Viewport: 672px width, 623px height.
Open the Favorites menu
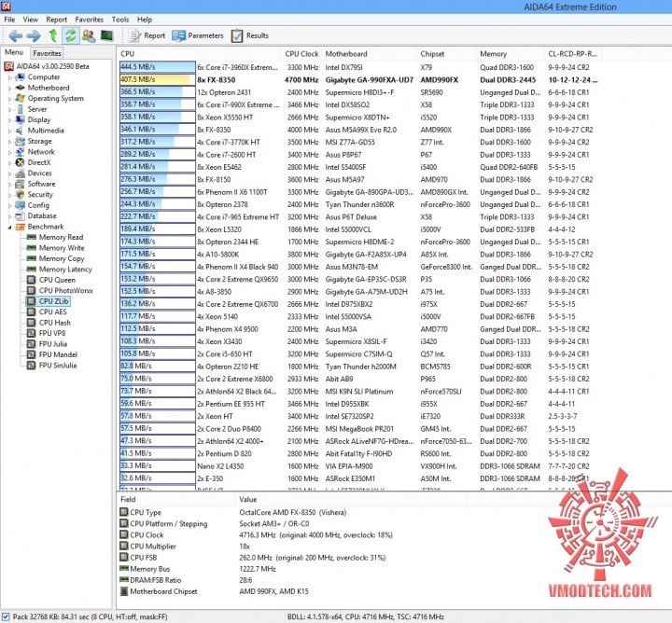coord(90,20)
